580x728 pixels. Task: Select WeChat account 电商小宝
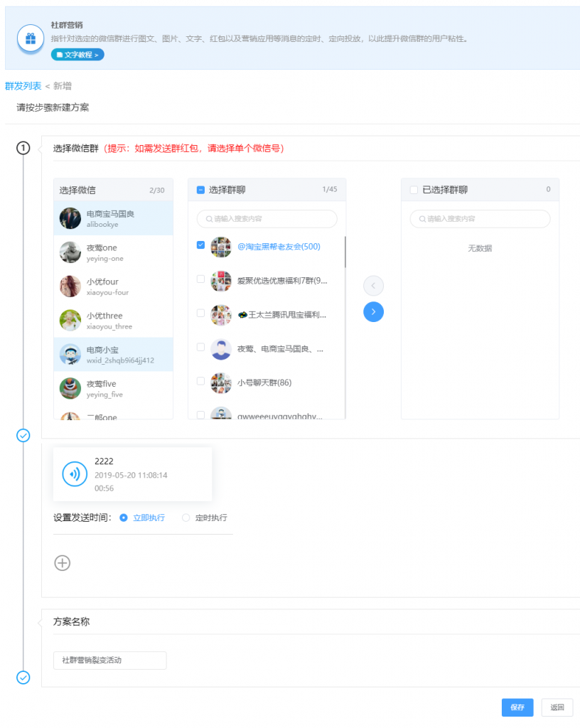tap(113, 354)
